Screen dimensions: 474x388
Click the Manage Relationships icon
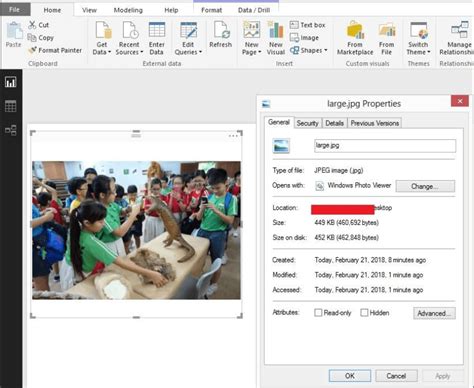(460, 29)
